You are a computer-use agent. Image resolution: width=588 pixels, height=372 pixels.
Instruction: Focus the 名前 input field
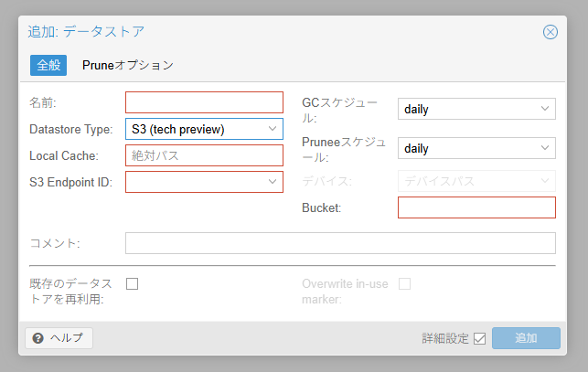pyautogui.click(x=204, y=102)
